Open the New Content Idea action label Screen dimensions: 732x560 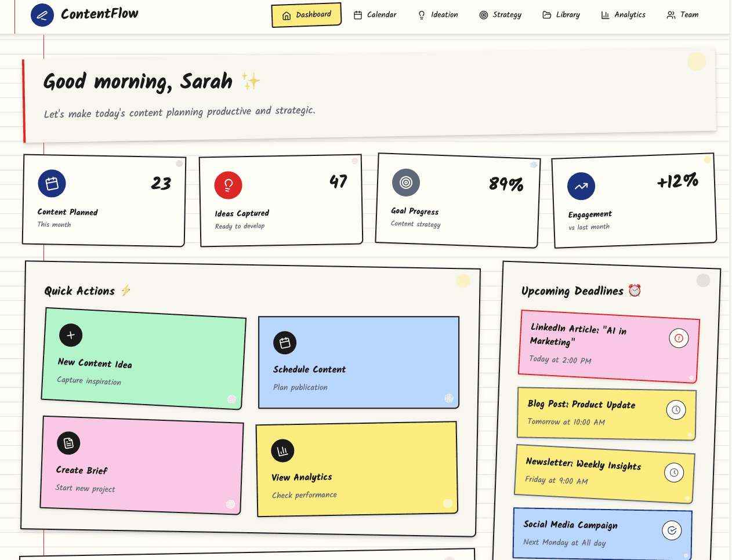click(x=95, y=363)
